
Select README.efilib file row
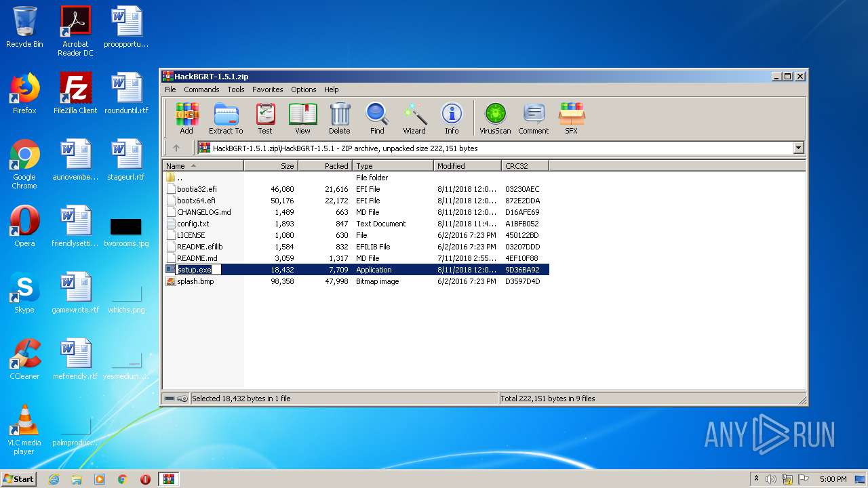[356, 247]
